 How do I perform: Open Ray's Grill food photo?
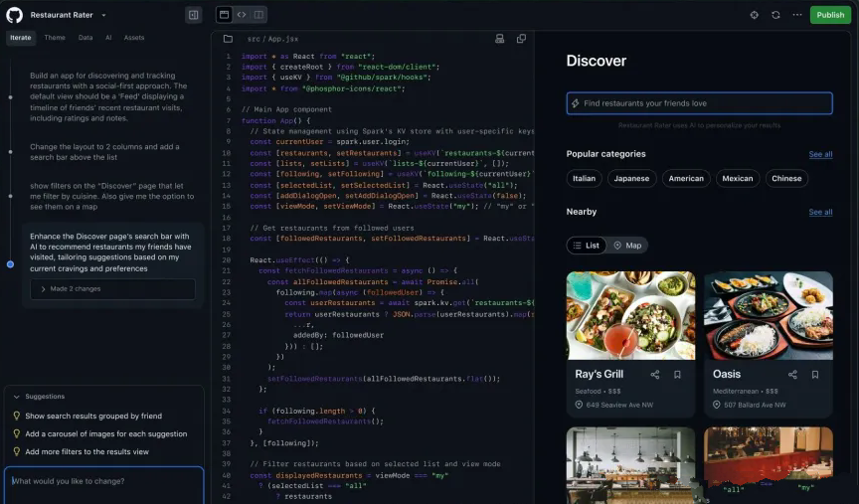[x=630, y=315]
